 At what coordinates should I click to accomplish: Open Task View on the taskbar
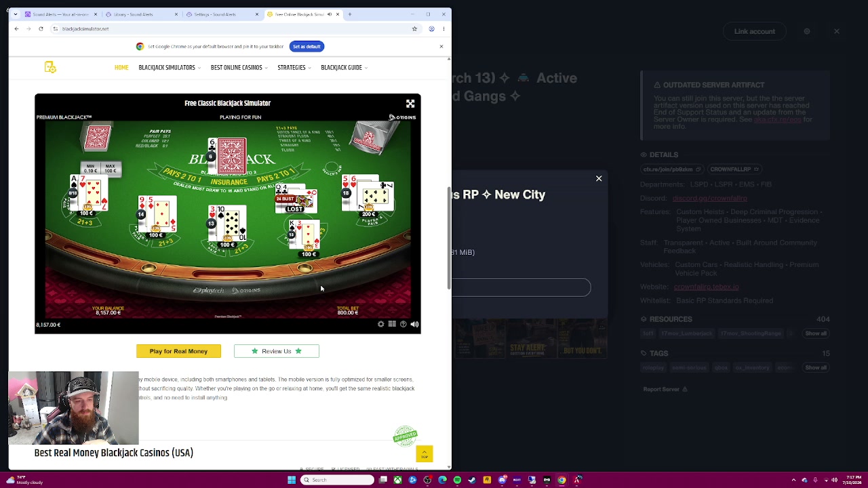(x=383, y=480)
